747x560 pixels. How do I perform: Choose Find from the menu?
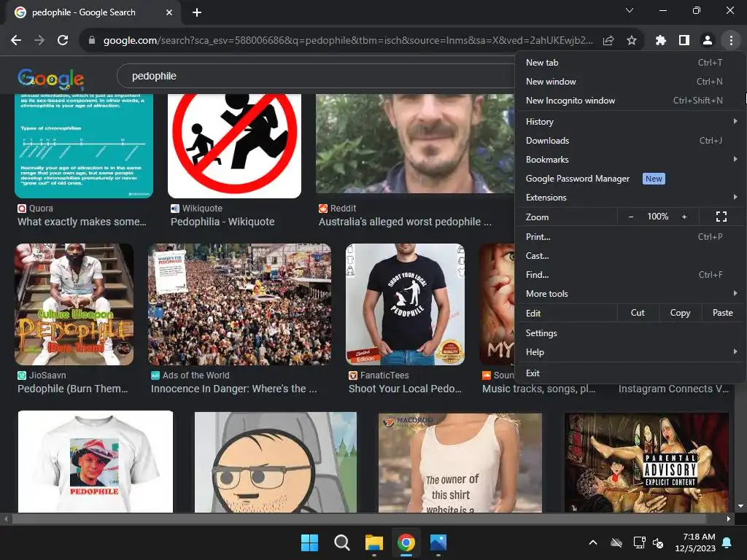tap(630, 275)
